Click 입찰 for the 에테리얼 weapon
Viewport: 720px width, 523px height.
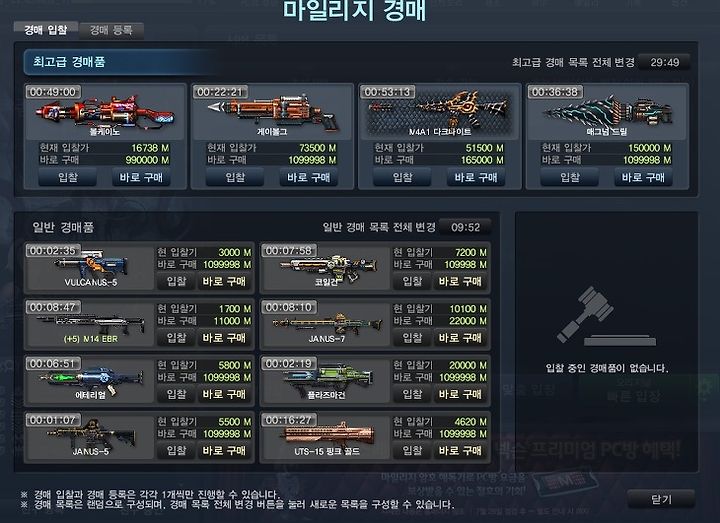pyautogui.click(x=176, y=394)
